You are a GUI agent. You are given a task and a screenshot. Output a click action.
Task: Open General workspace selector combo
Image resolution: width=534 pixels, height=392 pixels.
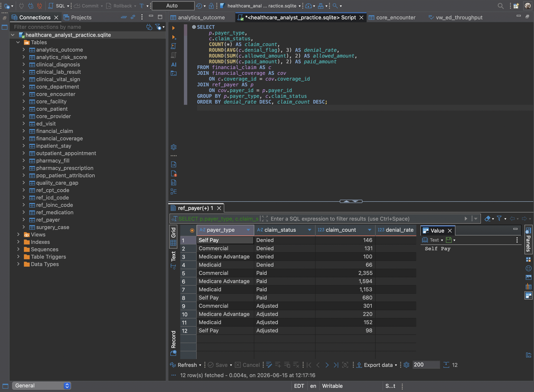click(x=41, y=386)
